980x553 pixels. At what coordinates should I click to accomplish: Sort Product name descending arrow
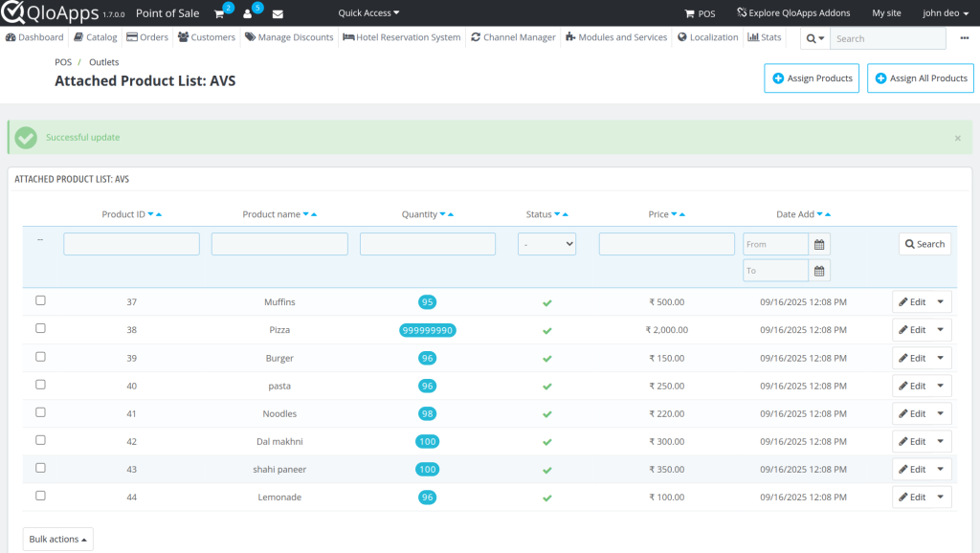[x=305, y=214]
